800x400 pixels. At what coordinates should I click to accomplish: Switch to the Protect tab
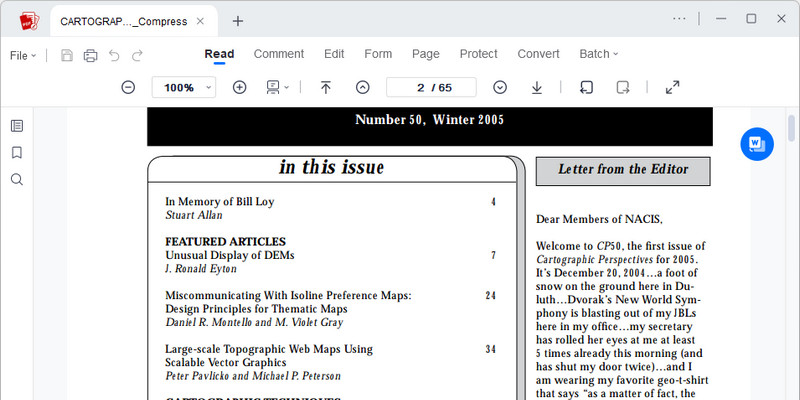click(479, 54)
